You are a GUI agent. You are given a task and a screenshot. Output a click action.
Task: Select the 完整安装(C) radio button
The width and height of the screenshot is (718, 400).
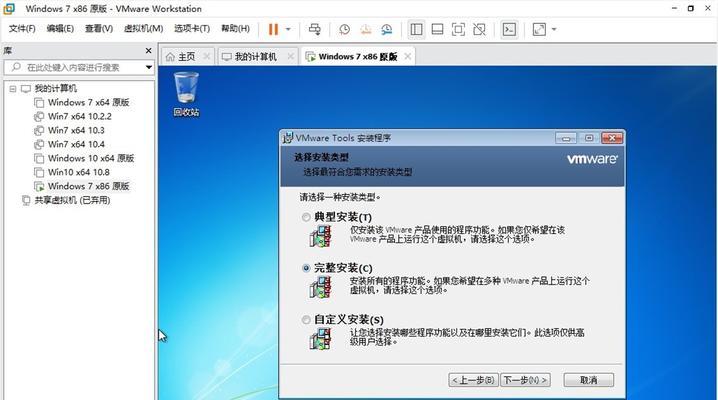tap(306, 268)
